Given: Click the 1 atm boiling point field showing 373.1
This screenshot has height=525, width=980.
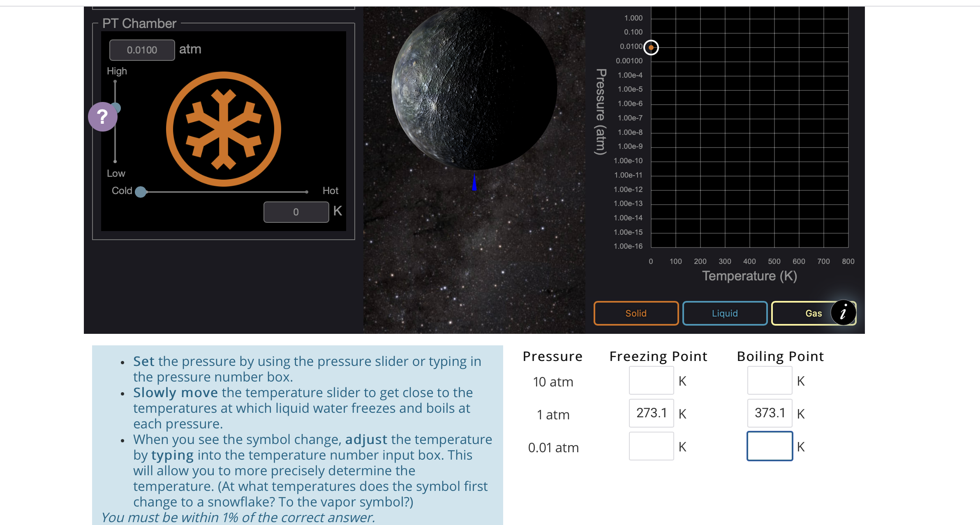Looking at the screenshot, I should [x=769, y=413].
